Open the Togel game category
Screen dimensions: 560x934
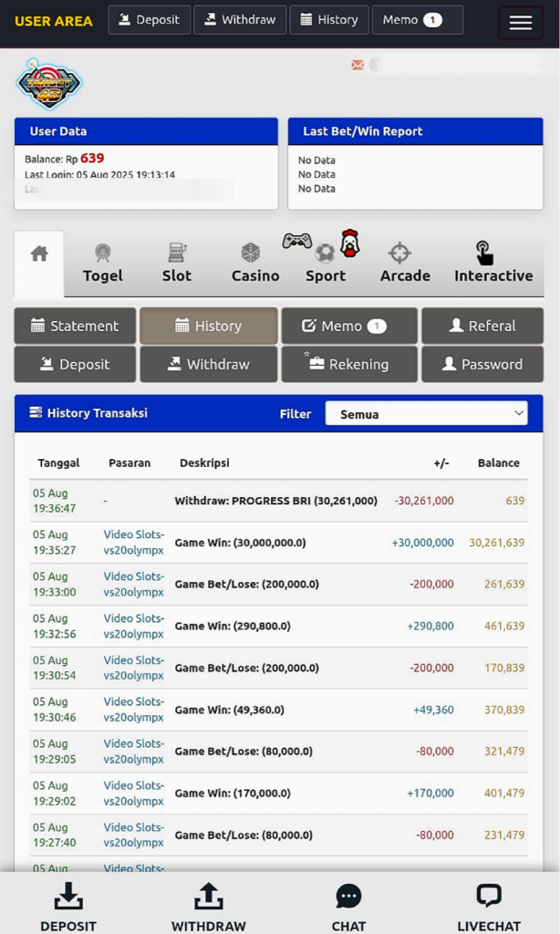[102, 263]
